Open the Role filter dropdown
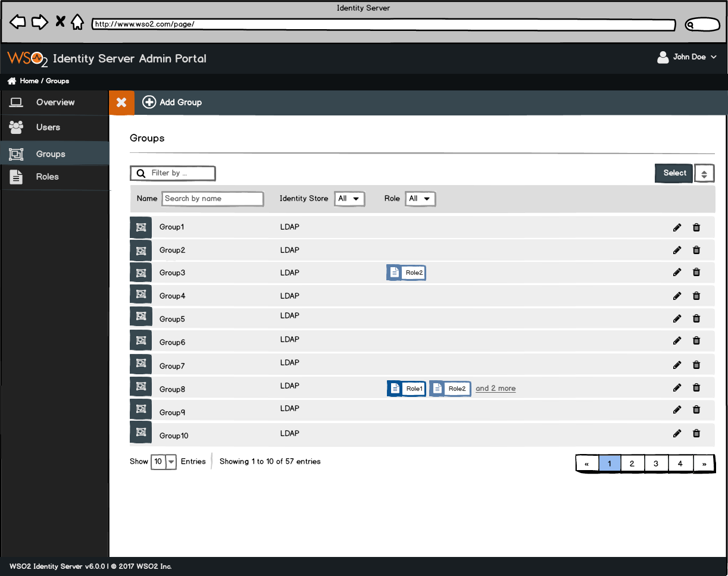This screenshot has height=576, width=728. tap(420, 199)
